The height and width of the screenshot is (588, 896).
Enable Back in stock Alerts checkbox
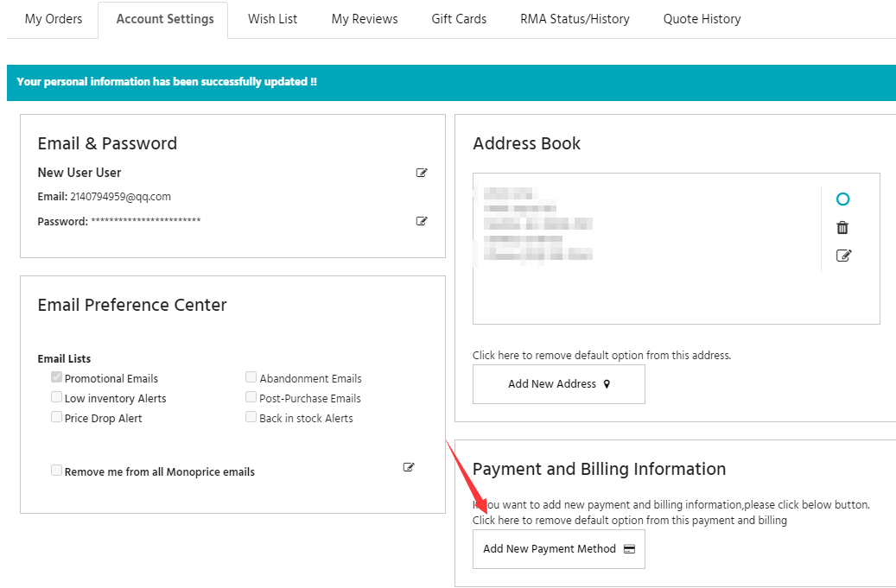tap(251, 417)
